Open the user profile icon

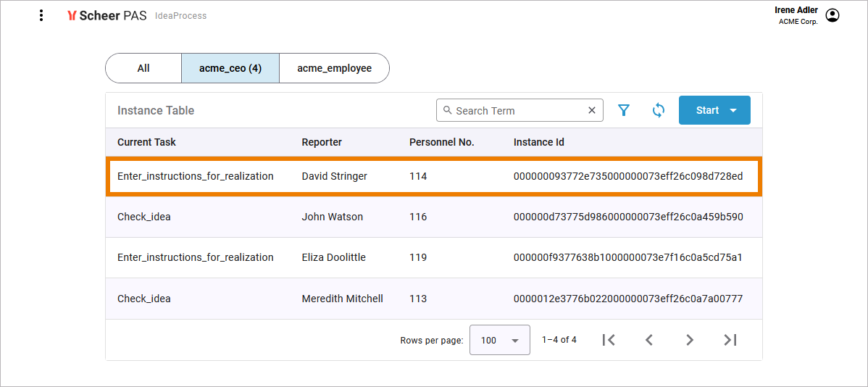(x=832, y=15)
